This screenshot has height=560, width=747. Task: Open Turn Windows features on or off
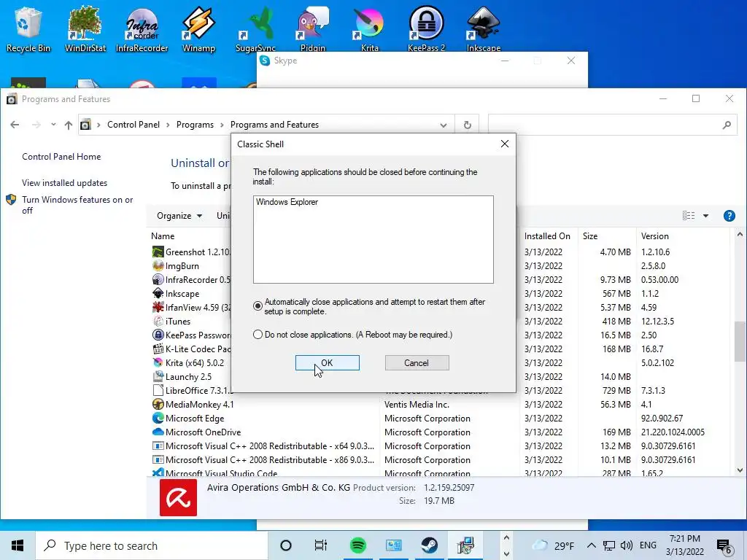click(x=77, y=205)
